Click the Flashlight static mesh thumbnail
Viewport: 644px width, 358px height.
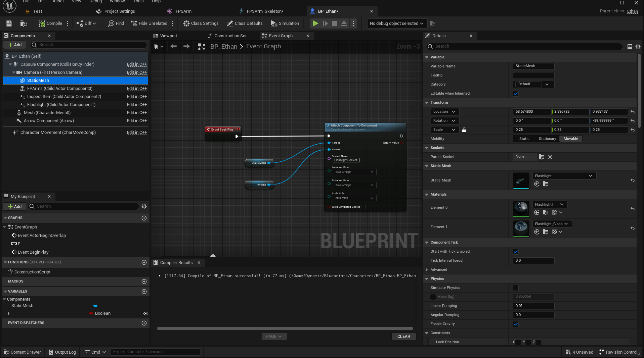pos(521,181)
